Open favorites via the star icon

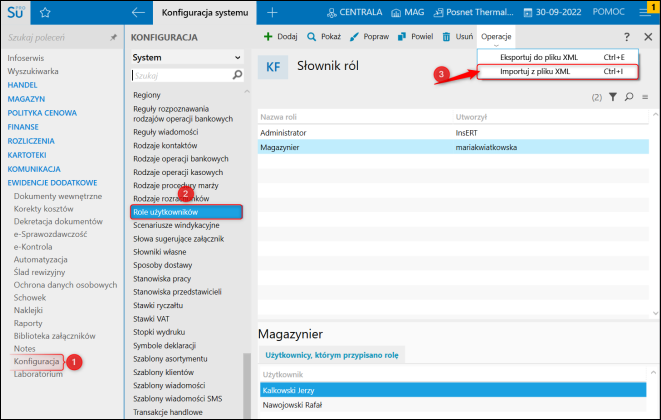tap(45, 13)
